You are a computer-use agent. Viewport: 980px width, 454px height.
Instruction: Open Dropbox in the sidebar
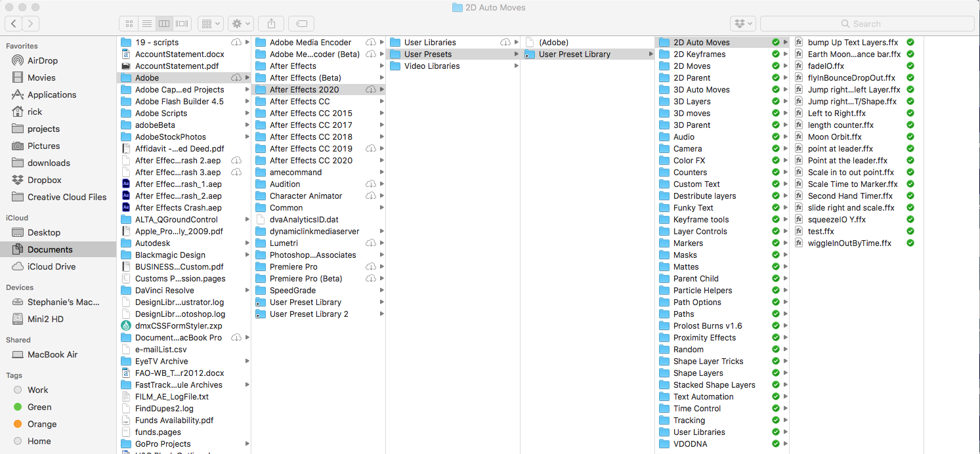(45, 180)
